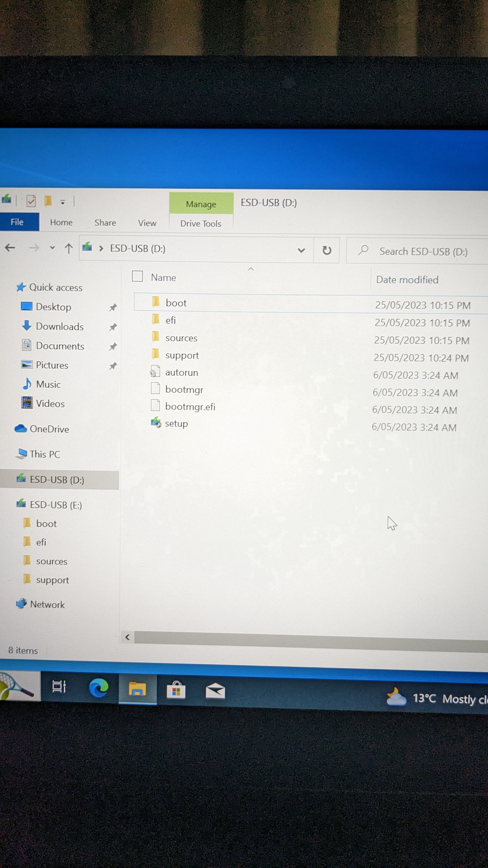The width and height of the screenshot is (488, 868).
Task: Open Downloads in the navigation pane
Action: click(60, 327)
